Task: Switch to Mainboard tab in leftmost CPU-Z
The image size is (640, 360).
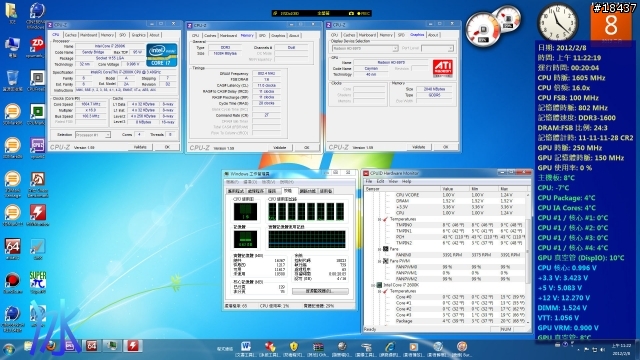Action: pos(89,35)
